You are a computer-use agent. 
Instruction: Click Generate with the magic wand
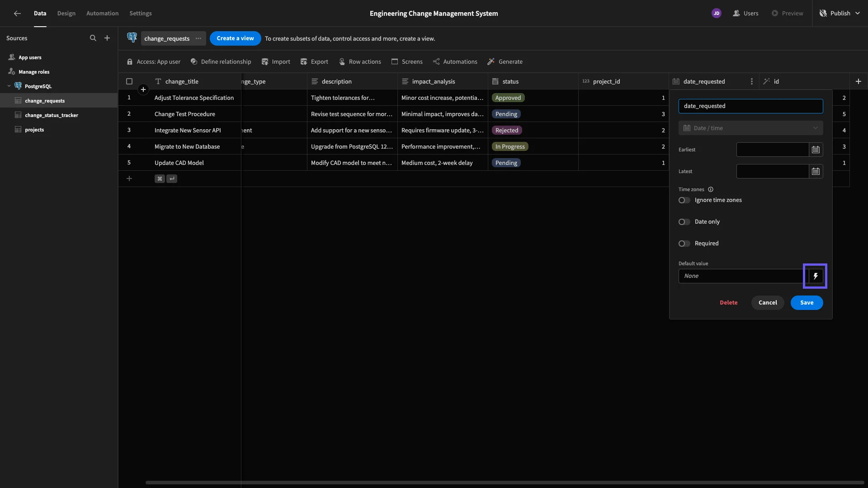pos(505,61)
